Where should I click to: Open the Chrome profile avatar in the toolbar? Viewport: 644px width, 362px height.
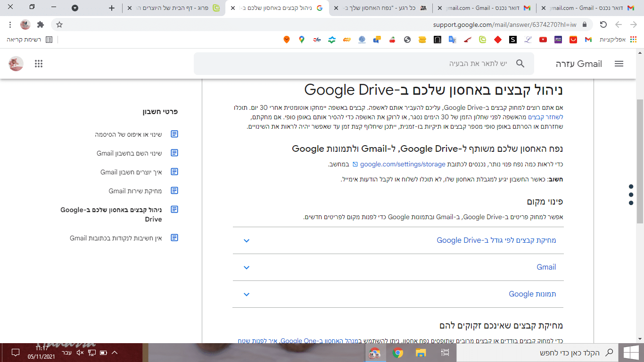coord(25,25)
